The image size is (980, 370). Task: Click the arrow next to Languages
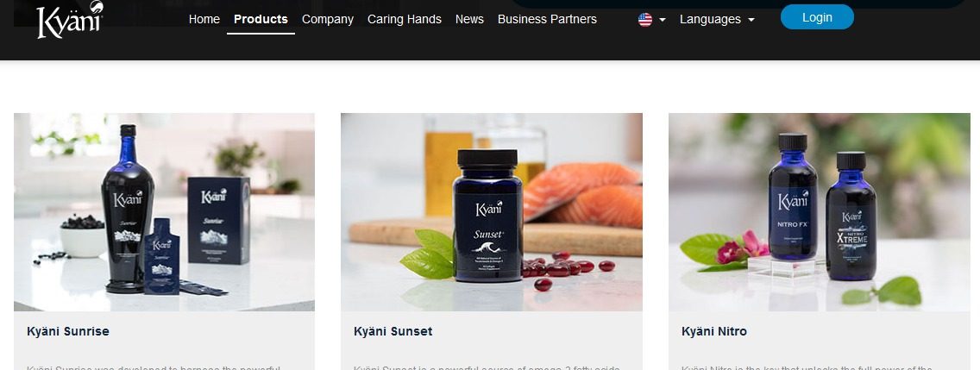[x=751, y=20]
